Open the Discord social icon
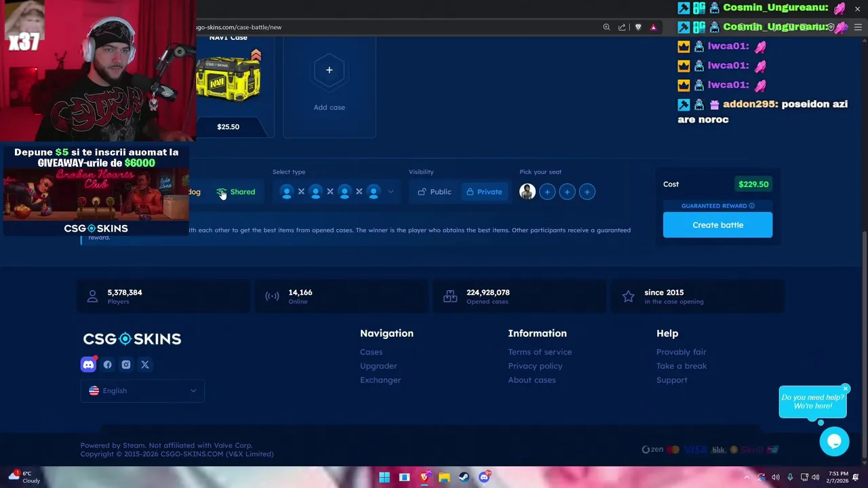The width and height of the screenshot is (868, 488). pos(88,365)
